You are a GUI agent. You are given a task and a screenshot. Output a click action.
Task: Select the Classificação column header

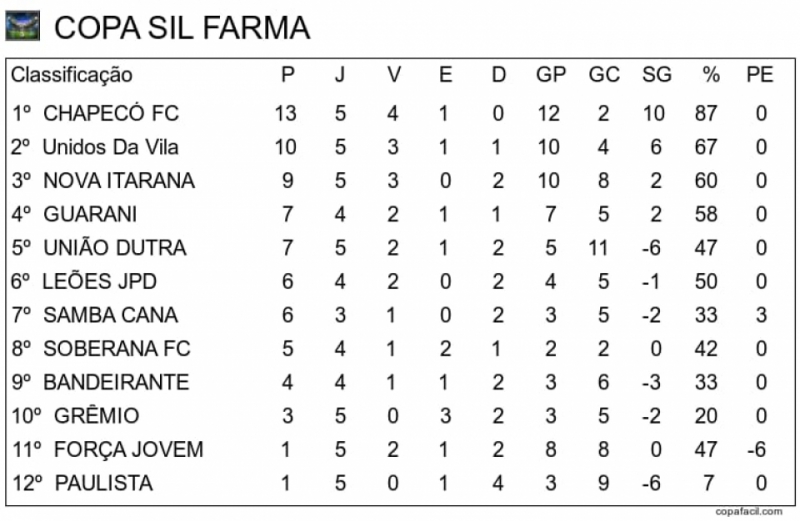[x=72, y=75]
